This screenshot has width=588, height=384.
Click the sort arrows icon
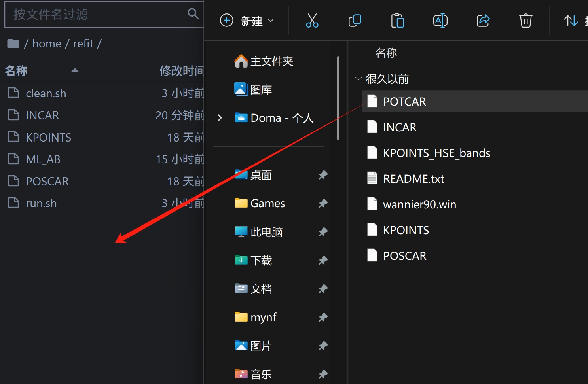click(x=571, y=21)
